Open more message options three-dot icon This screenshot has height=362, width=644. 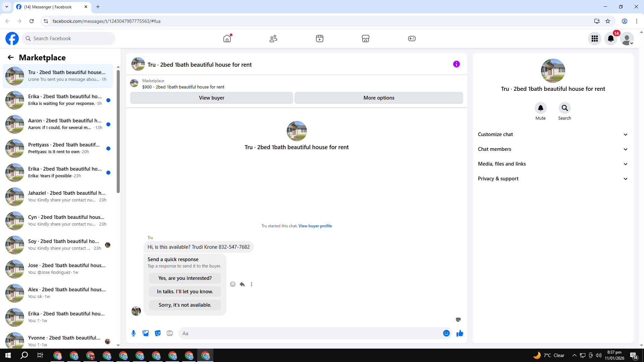[252, 284]
